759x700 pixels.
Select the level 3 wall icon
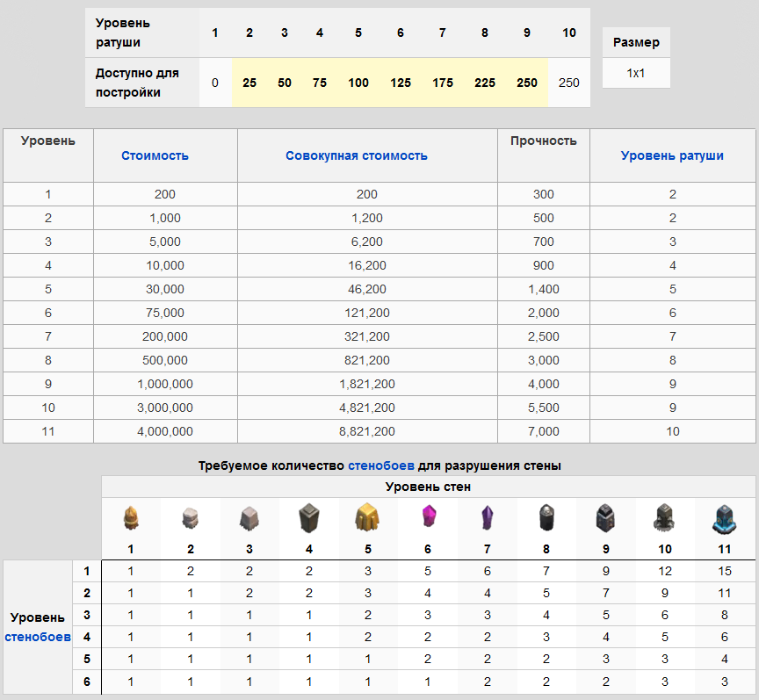pyautogui.click(x=249, y=519)
